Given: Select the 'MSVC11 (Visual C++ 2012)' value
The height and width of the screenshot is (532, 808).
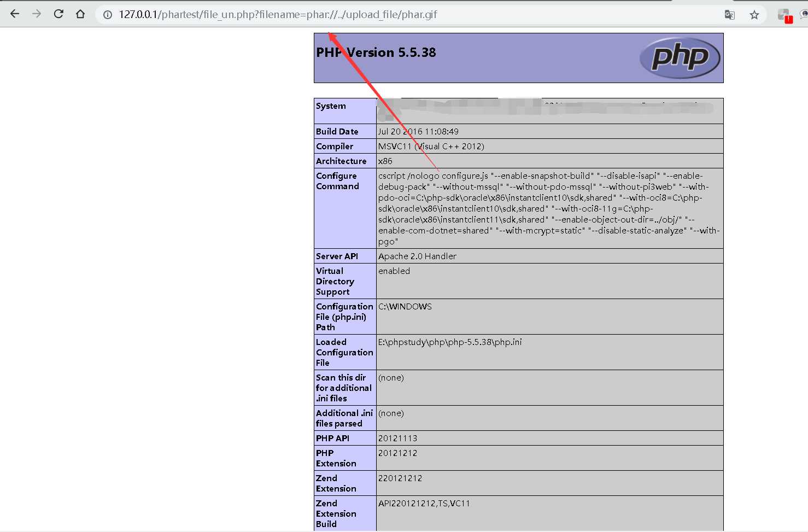Looking at the screenshot, I should pyautogui.click(x=431, y=147).
